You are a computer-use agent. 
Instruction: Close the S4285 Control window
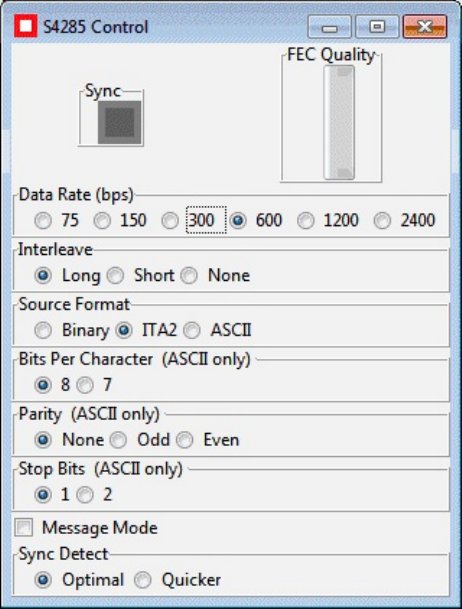click(x=425, y=26)
